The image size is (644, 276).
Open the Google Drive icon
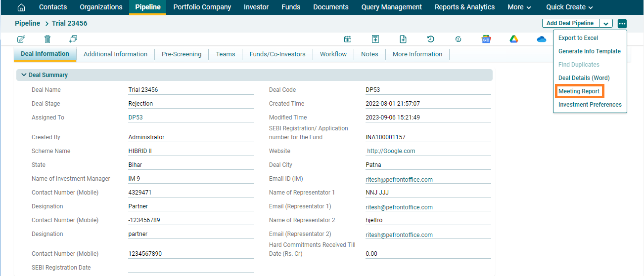(513, 39)
